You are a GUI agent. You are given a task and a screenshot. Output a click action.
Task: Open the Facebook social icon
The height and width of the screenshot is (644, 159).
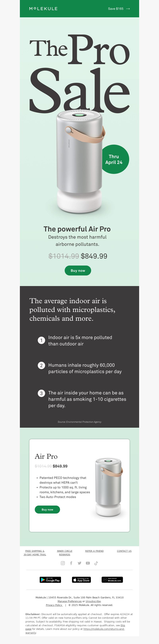tap(71, 563)
